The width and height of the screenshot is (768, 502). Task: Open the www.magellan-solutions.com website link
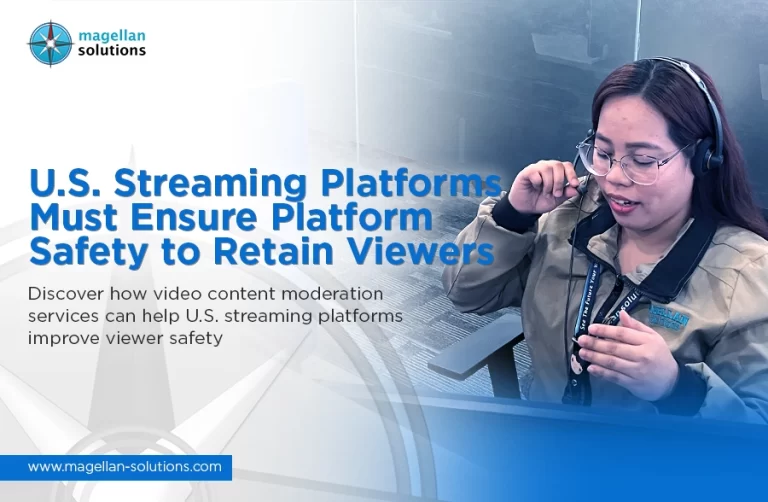pos(124,467)
